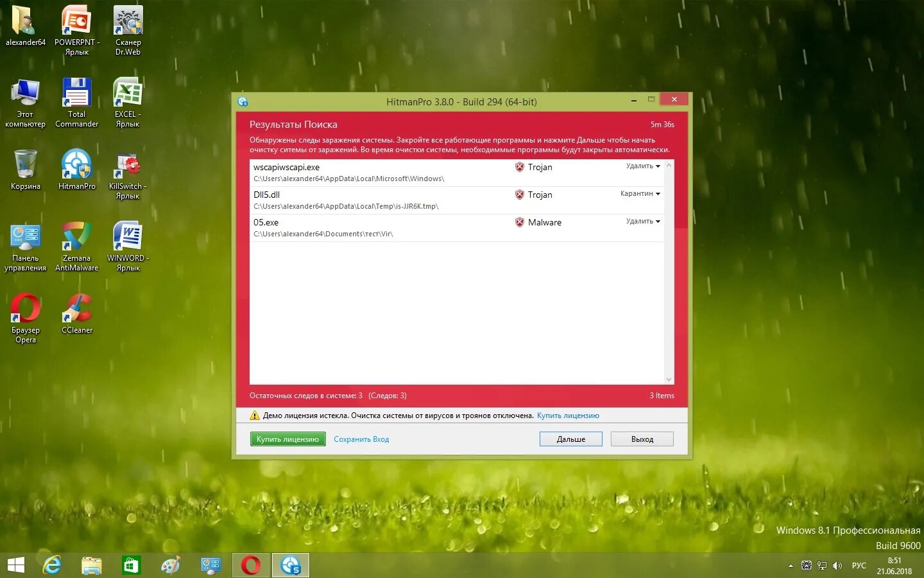
Task: Click the Trojan shield icon for wscapiwscapi.exe
Action: point(520,167)
